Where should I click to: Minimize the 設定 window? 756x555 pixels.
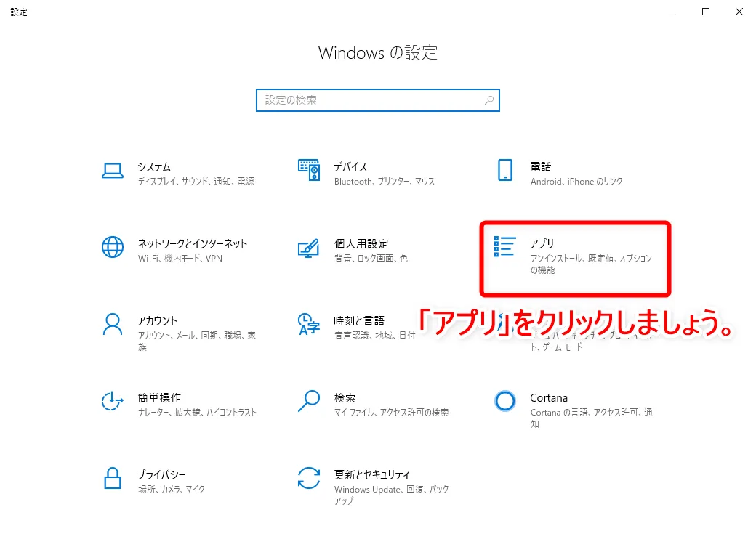(672, 12)
